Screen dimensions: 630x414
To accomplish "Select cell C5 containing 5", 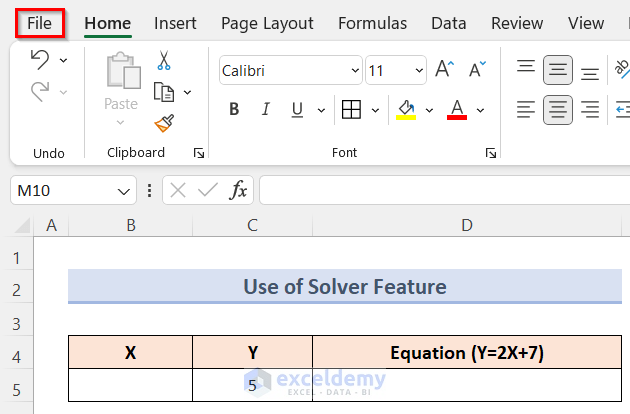I will pyautogui.click(x=252, y=384).
